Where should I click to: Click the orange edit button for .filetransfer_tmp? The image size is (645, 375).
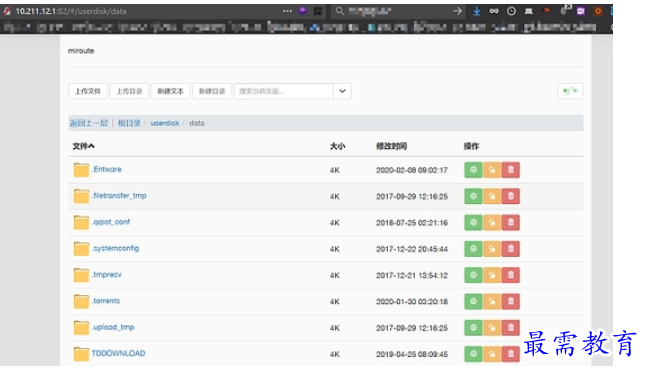coord(492,196)
